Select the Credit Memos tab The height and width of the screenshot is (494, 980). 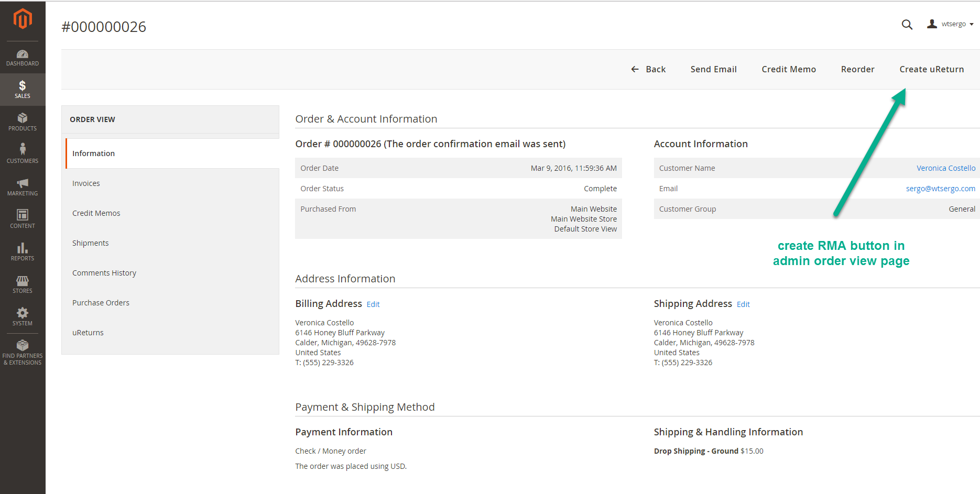click(172, 213)
